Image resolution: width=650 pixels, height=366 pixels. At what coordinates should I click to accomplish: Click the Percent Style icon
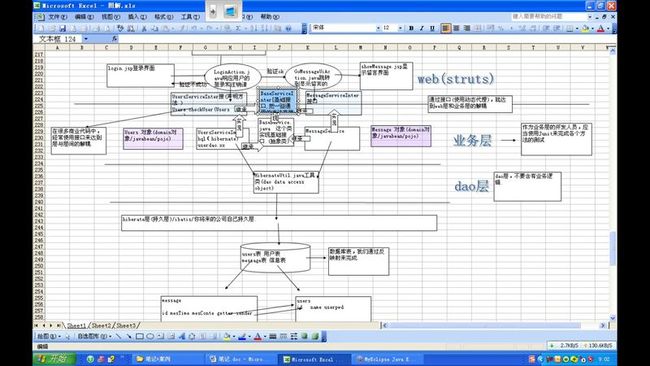tap(500, 28)
